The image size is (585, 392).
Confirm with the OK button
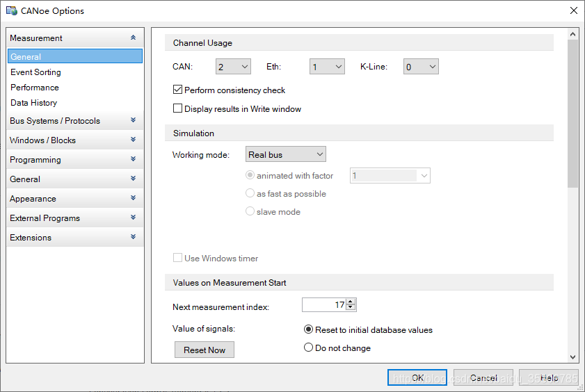(x=417, y=377)
